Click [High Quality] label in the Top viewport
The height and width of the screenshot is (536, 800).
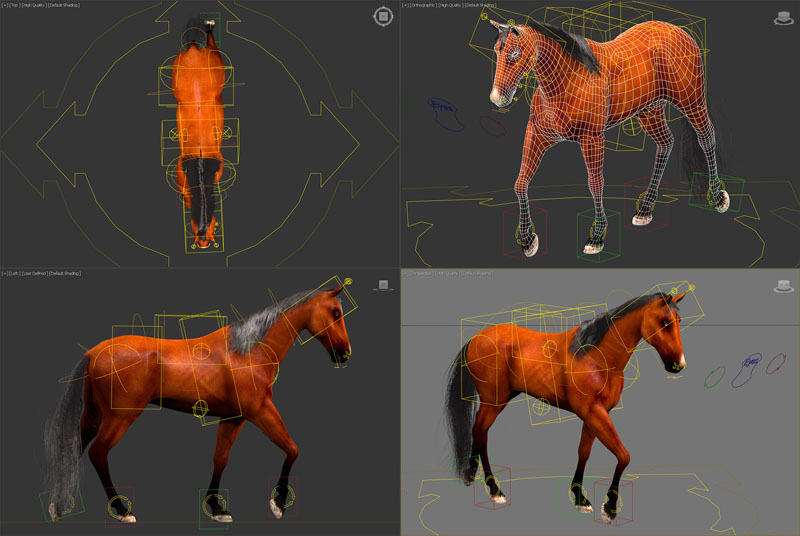pos(36,5)
